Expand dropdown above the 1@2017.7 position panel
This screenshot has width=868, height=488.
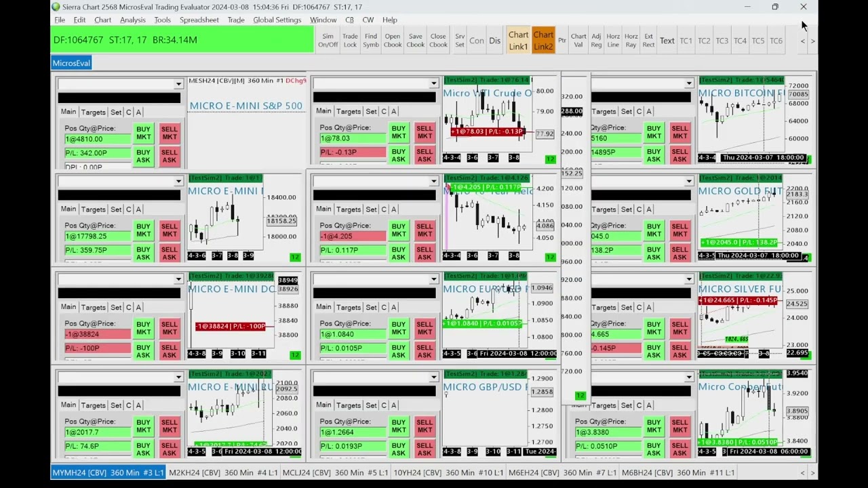tap(178, 378)
